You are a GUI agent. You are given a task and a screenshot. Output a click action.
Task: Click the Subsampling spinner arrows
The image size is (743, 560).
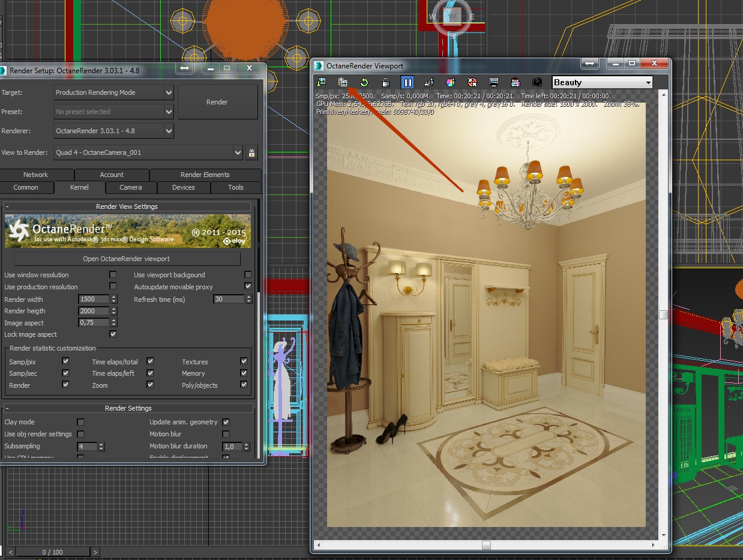(x=101, y=447)
